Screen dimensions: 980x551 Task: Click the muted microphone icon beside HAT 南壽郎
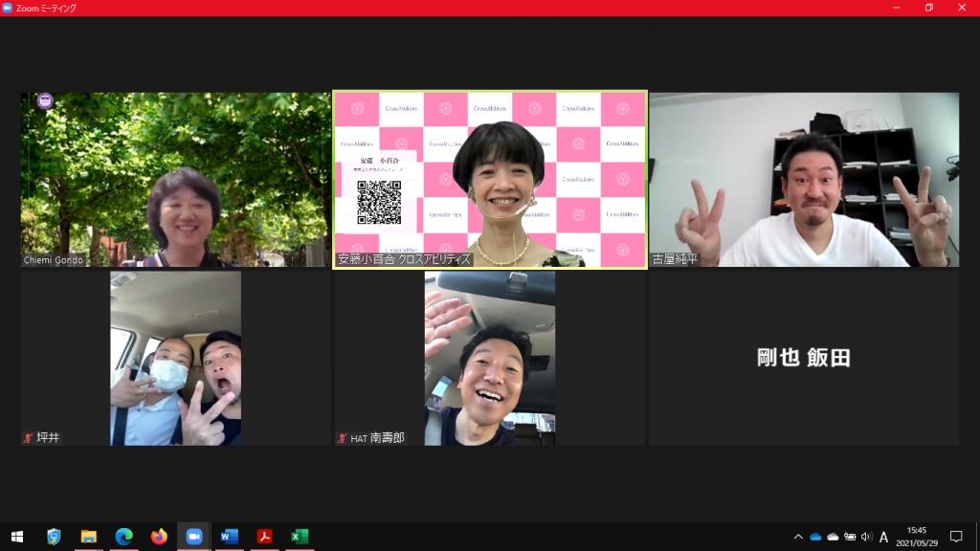tap(342, 438)
